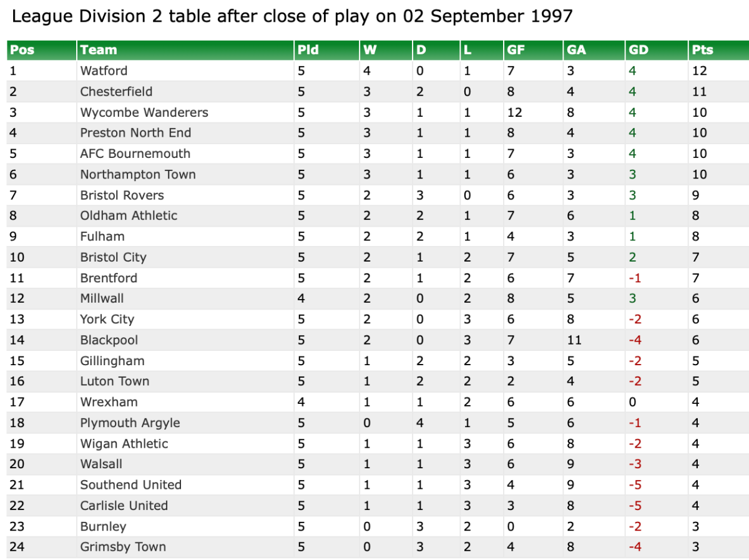This screenshot has width=749, height=560.
Task: Click the Team column header
Action: click(99, 50)
